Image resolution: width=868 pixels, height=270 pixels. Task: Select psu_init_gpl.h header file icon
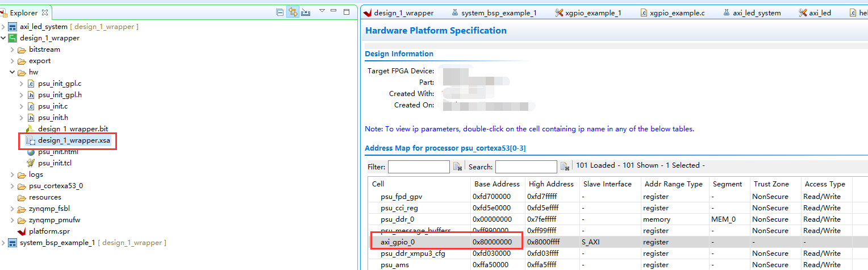coord(31,95)
